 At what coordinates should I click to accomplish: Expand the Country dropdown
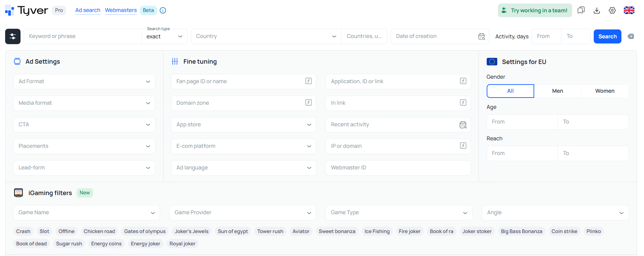click(266, 36)
